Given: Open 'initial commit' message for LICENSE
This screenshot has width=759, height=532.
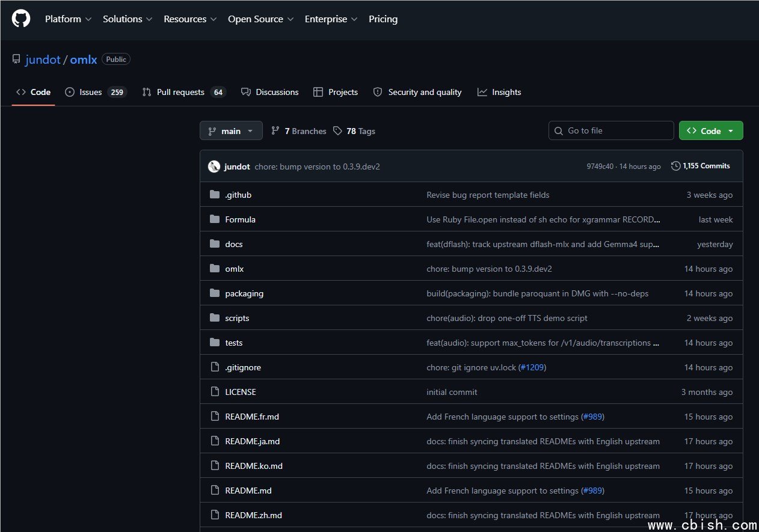Looking at the screenshot, I should (x=452, y=392).
